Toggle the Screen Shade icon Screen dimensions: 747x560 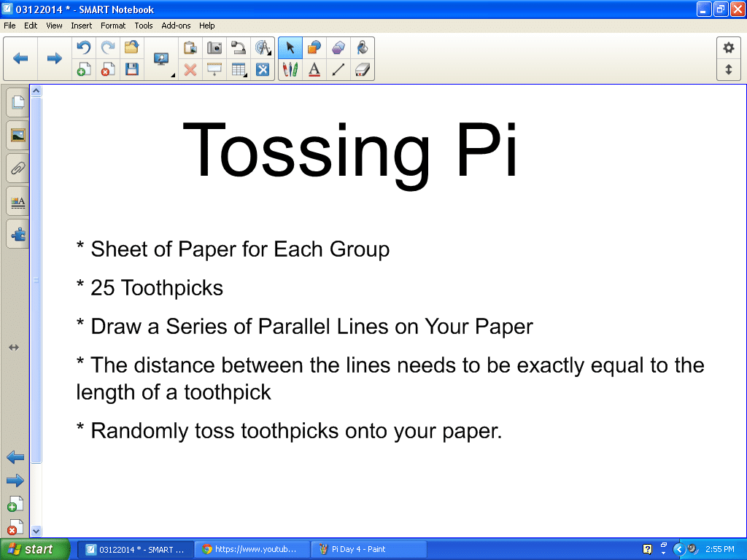214,70
